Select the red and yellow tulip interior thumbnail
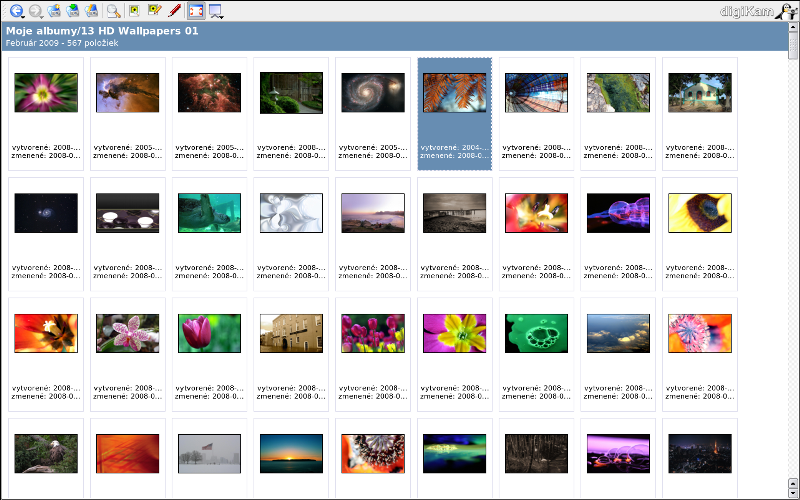This screenshot has width=800, height=500. 536,213
